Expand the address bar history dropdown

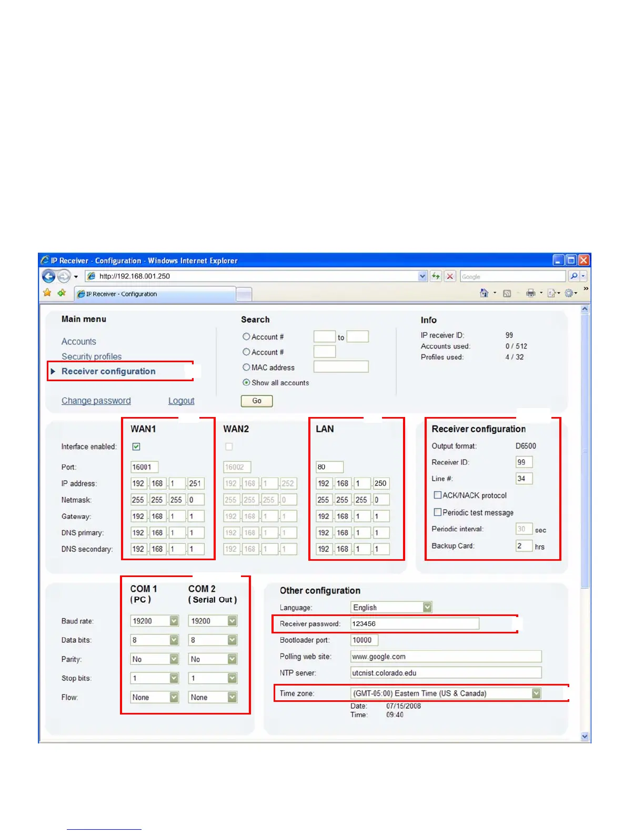pos(422,276)
